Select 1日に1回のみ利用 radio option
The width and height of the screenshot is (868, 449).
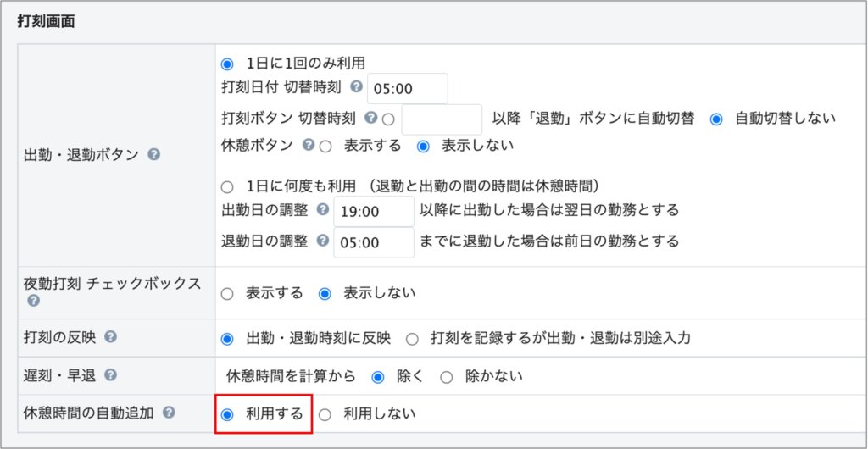226,64
